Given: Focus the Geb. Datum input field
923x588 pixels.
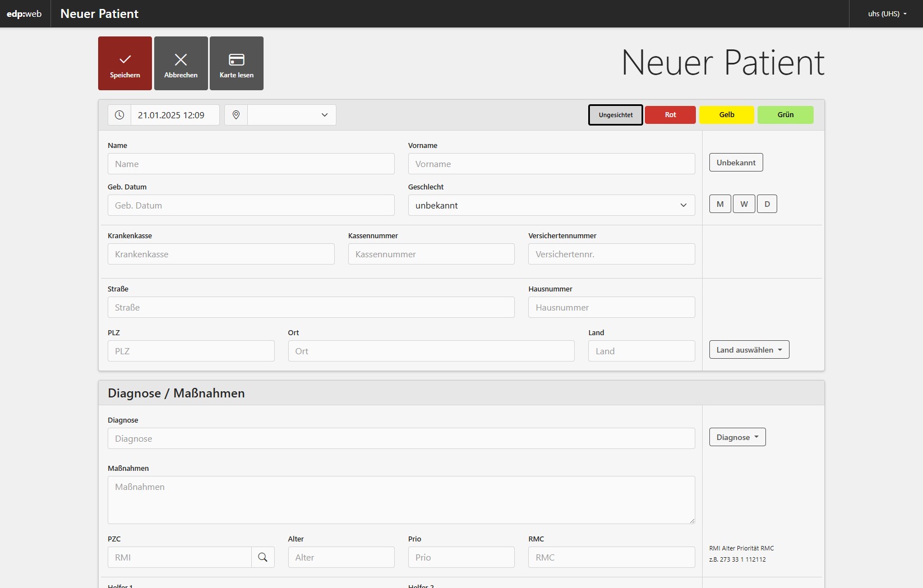Looking at the screenshot, I should [251, 205].
